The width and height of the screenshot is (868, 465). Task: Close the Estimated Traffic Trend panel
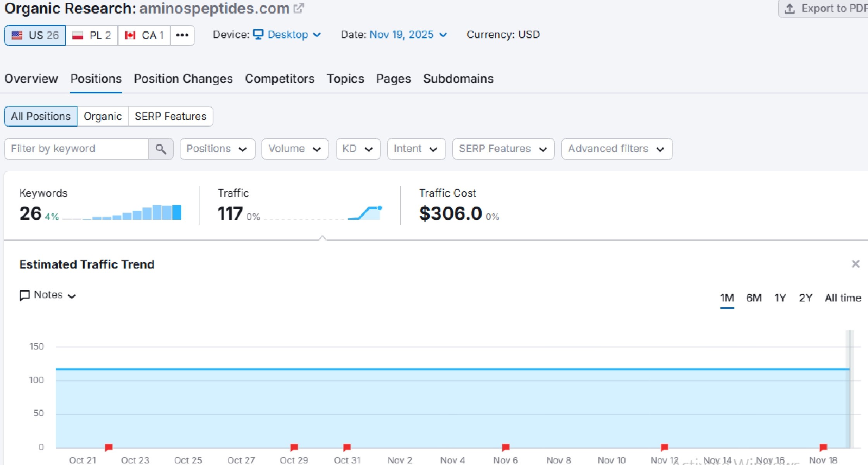click(856, 264)
